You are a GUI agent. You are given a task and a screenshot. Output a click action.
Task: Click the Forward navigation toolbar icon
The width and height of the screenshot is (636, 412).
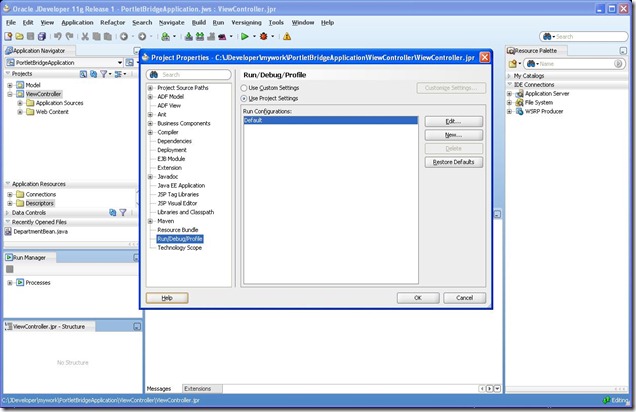(x=142, y=36)
